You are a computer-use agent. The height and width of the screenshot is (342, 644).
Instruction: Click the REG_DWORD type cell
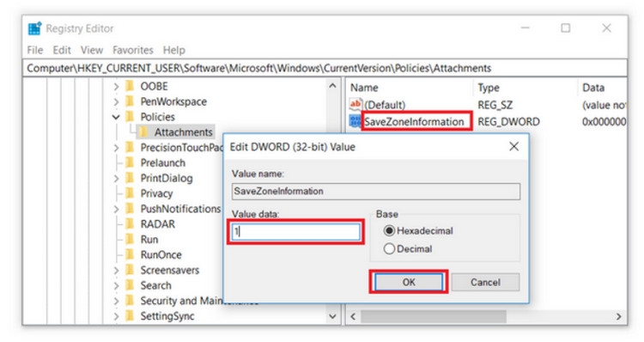pos(508,122)
